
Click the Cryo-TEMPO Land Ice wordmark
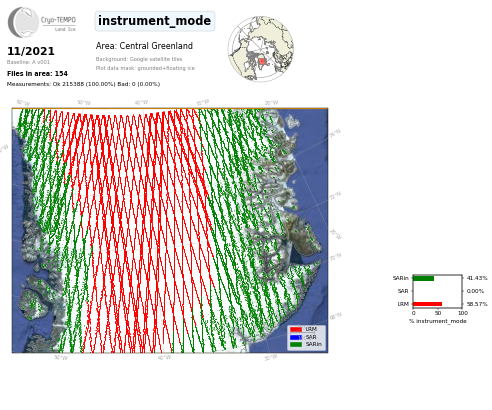pos(58,24)
